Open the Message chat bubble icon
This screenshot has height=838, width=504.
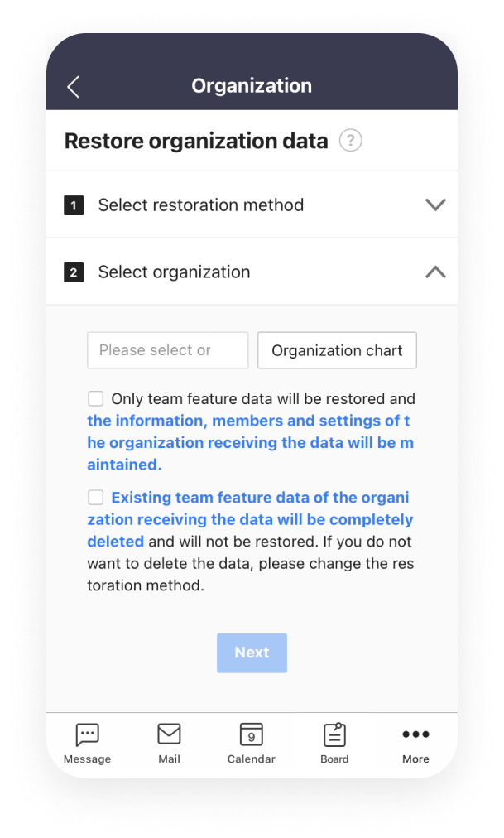87,734
